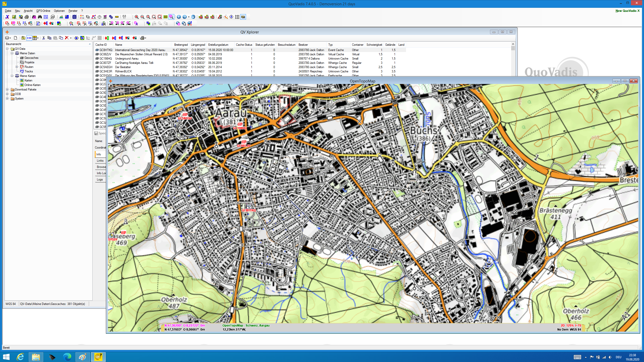
Task: Open the Windows Start menu
Action: pos(6,357)
